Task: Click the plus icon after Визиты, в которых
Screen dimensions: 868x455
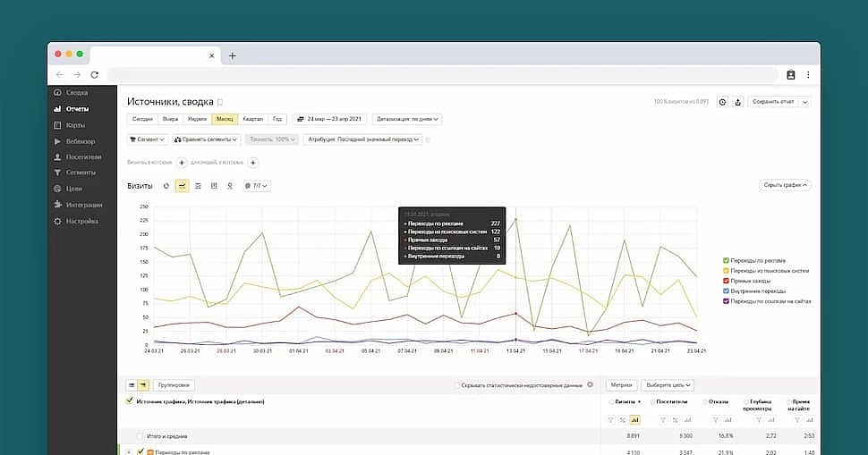Action: [x=182, y=163]
